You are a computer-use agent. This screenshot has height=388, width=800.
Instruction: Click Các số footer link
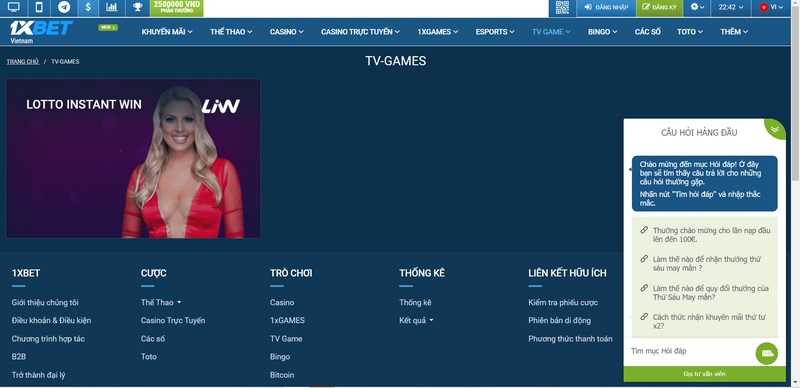153,338
